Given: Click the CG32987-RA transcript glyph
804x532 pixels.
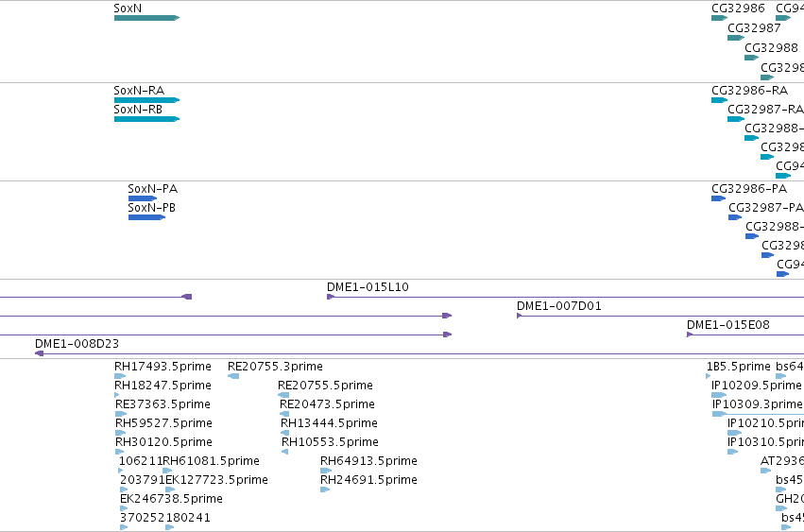Looking at the screenshot, I should point(736,119).
